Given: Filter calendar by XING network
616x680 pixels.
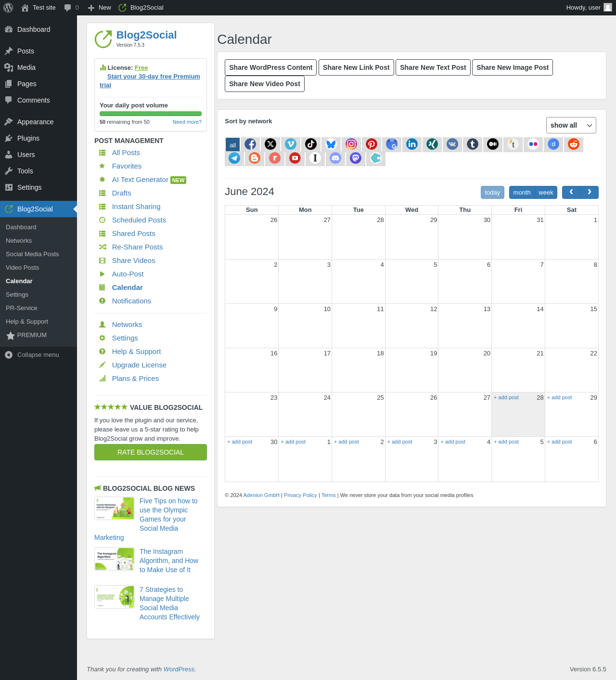Looking at the screenshot, I should click(x=432, y=144).
